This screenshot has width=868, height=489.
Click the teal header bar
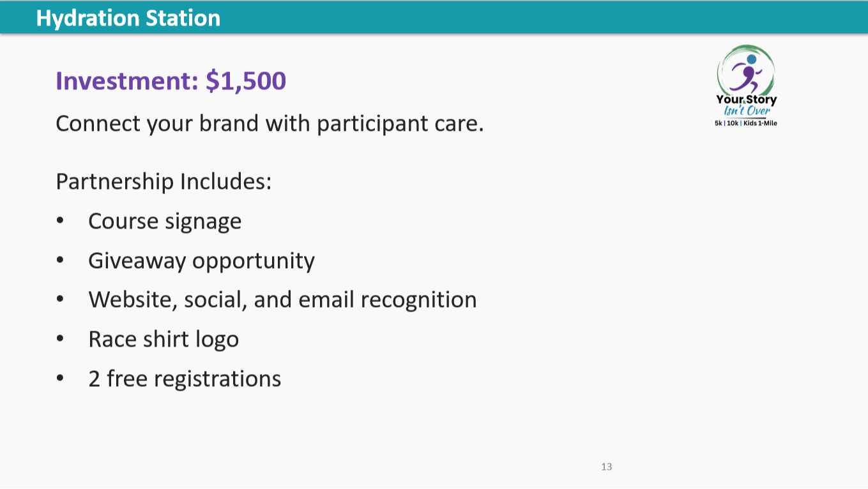point(434,17)
